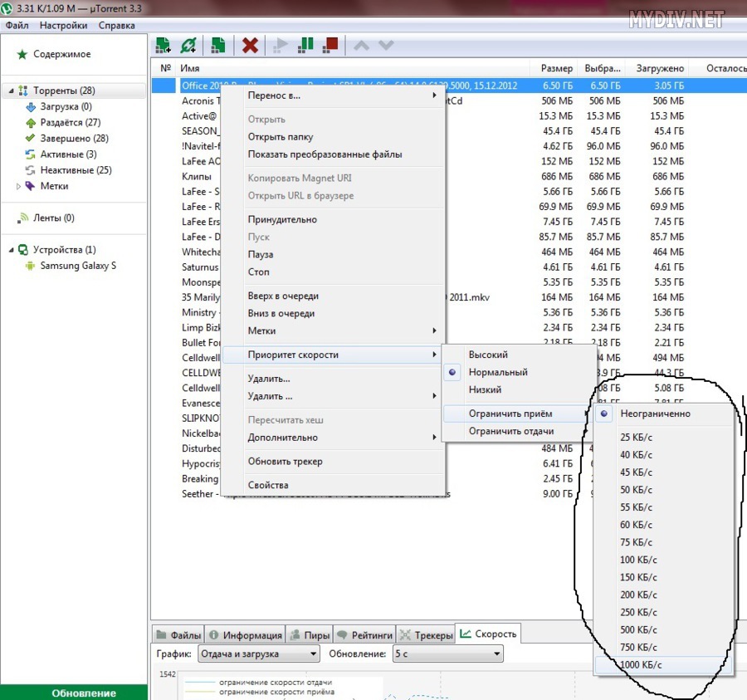This screenshot has width=747, height=700.
Task: Click the Add Torrent toolbar icon
Action: [x=164, y=46]
